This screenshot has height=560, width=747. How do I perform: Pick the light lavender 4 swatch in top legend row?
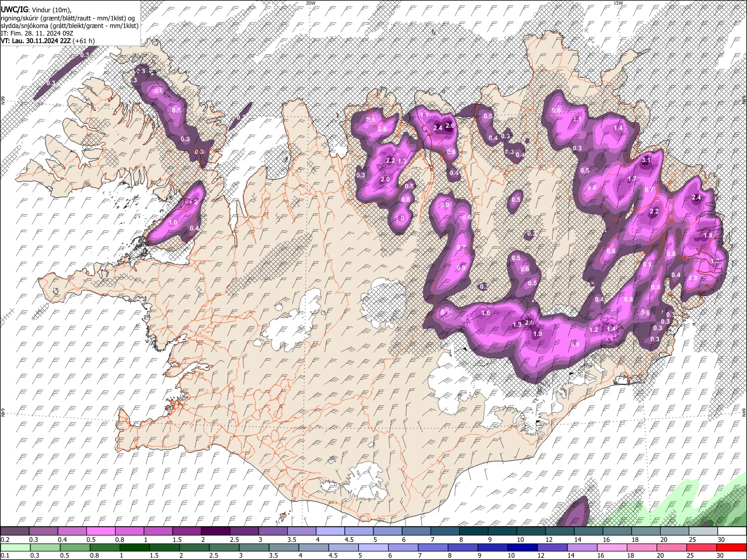click(330, 531)
